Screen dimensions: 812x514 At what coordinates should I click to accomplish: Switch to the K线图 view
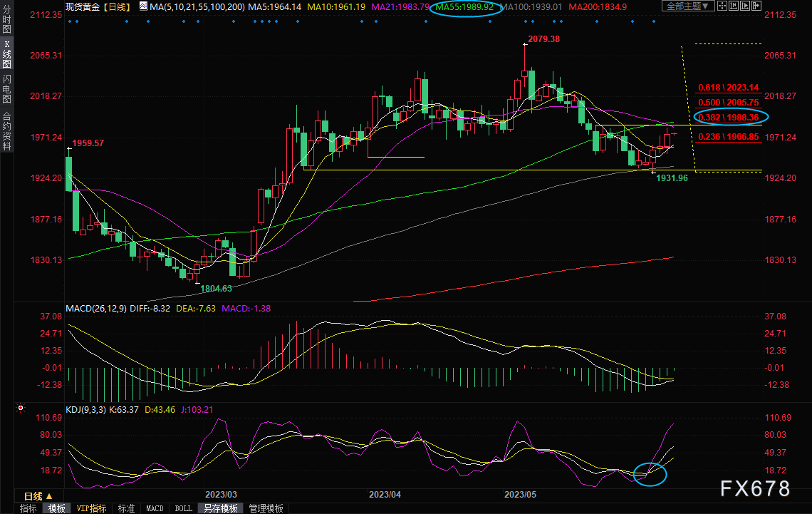(x=6, y=54)
